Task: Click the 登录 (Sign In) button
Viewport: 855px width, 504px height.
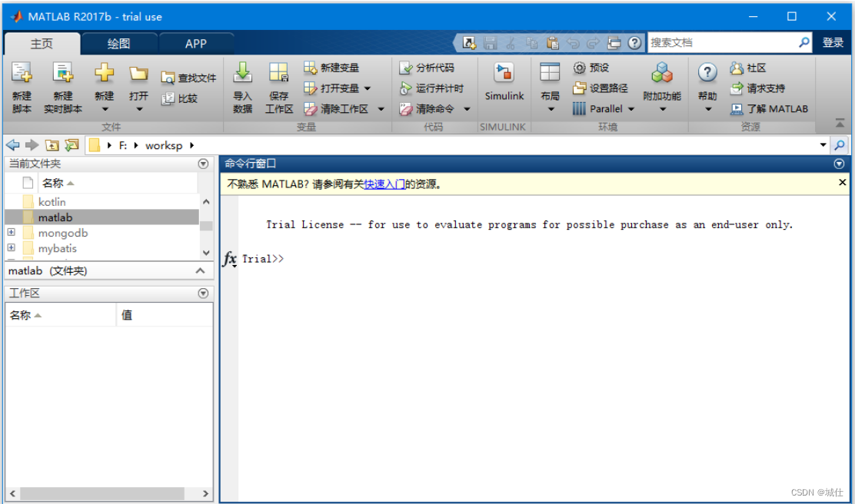Action: (x=833, y=42)
